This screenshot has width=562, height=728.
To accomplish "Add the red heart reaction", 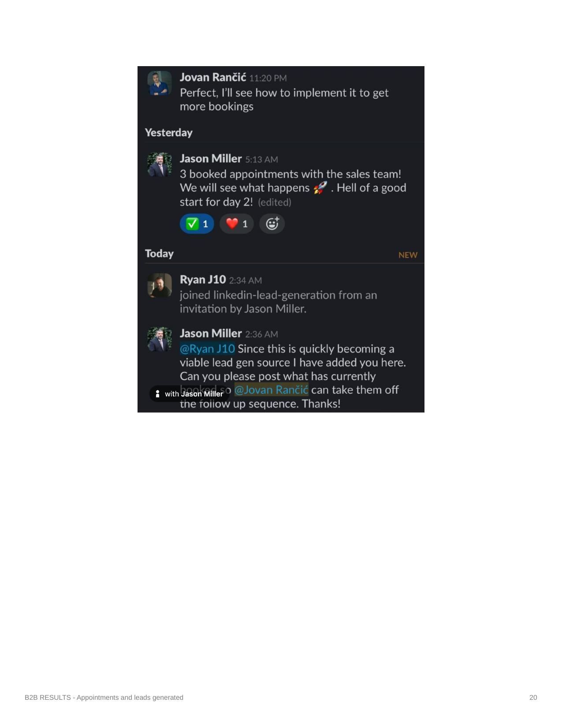I will (237, 224).
